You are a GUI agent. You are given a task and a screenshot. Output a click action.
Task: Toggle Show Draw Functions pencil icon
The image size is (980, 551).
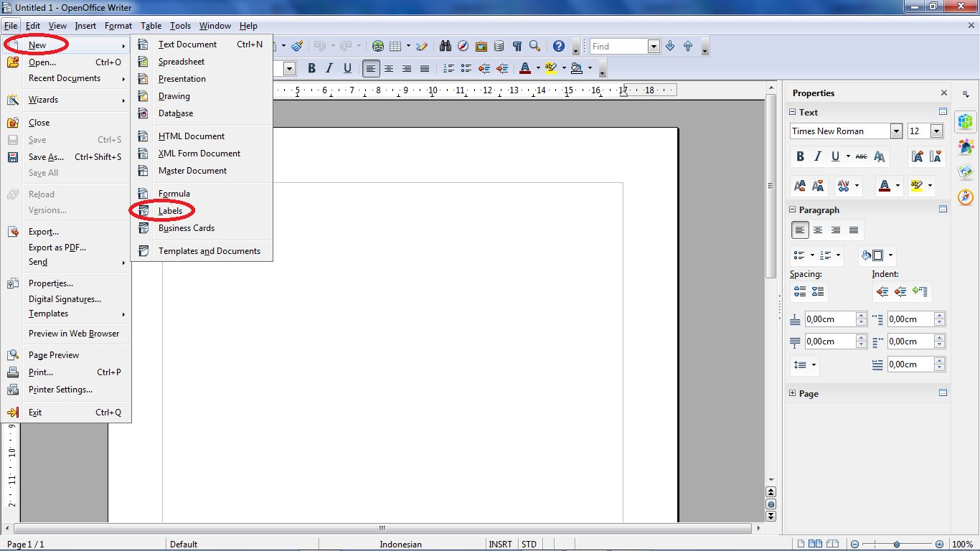point(422,46)
